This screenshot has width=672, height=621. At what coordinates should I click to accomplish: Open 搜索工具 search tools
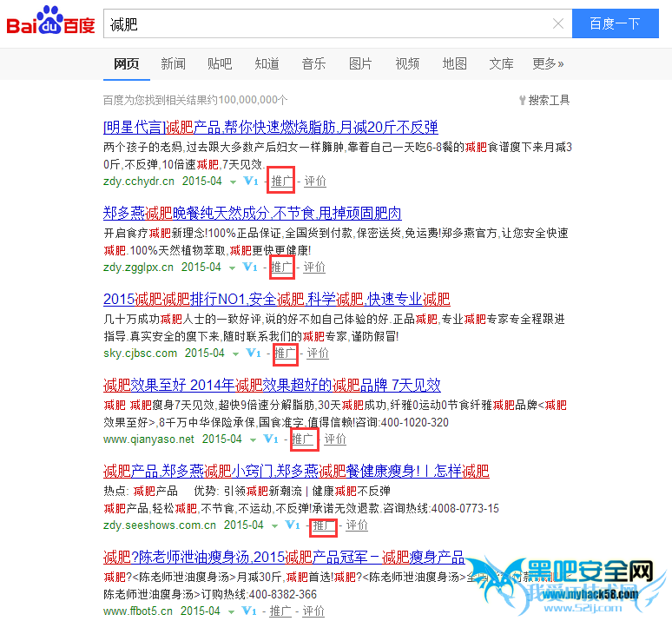544,101
